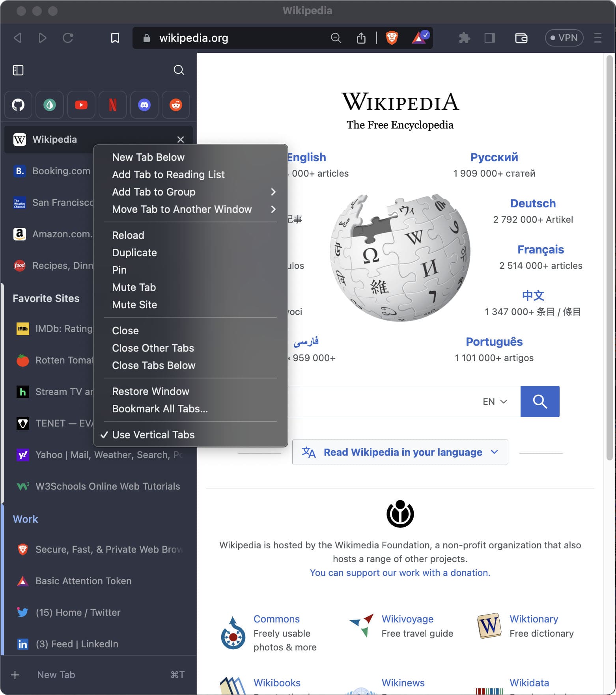Click the Wikipedia tab close X
Screen dimensions: 616x695
coord(181,140)
